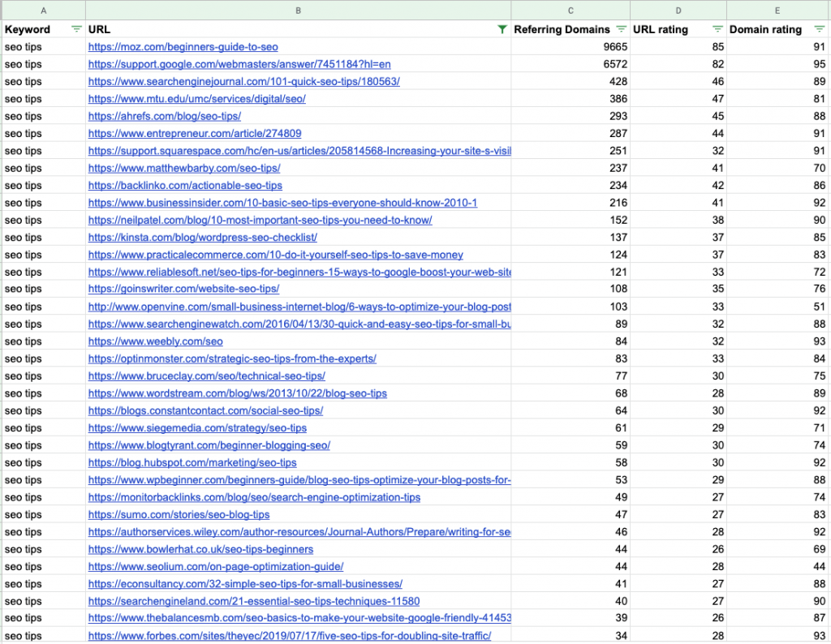
Task: Open the goinswriter.com website-seo-tips link
Action: [183, 289]
